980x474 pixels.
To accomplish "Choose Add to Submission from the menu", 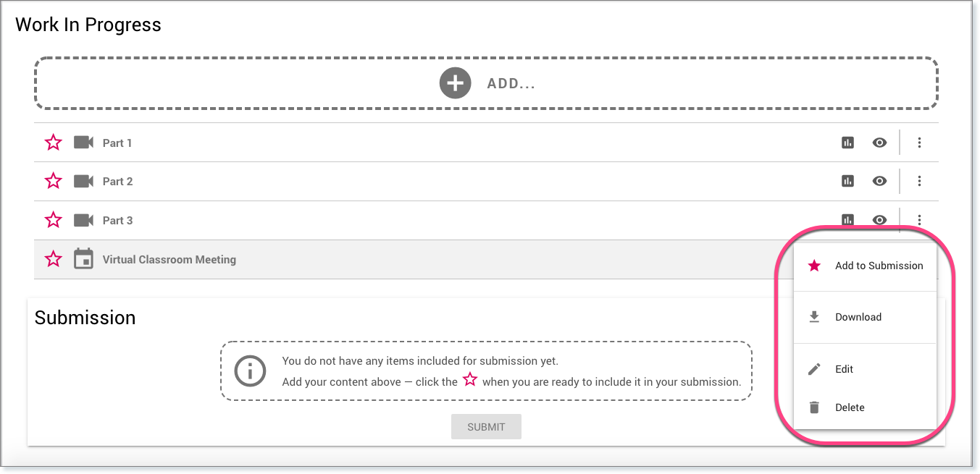I will tap(879, 266).
